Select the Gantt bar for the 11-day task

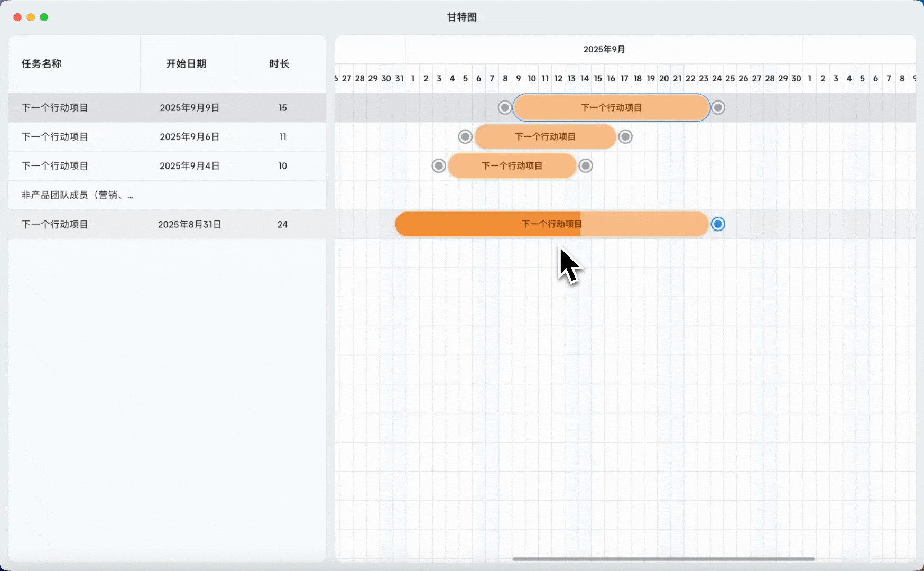click(x=544, y=137)
